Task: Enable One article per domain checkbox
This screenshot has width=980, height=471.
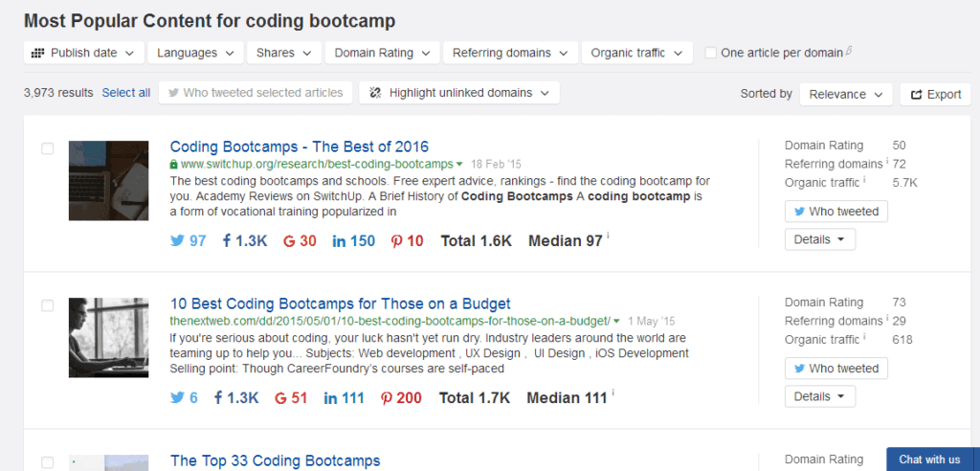Action: (710, 53)
